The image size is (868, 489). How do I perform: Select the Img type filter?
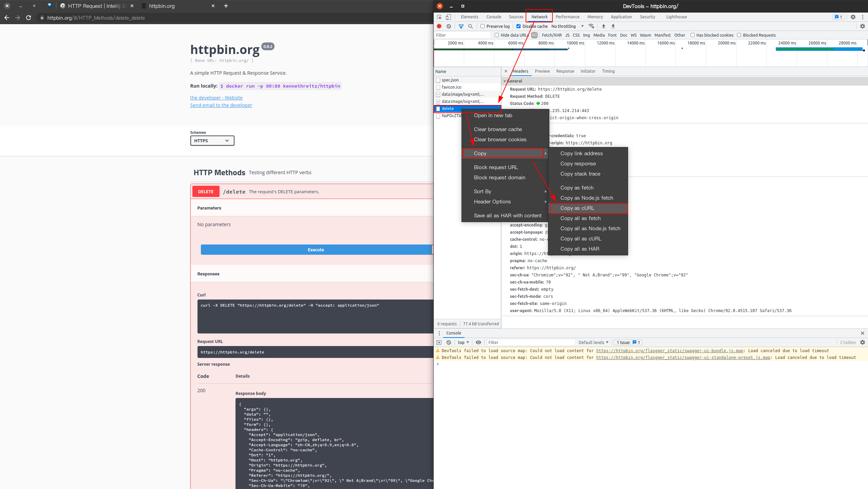pos(586,35)
